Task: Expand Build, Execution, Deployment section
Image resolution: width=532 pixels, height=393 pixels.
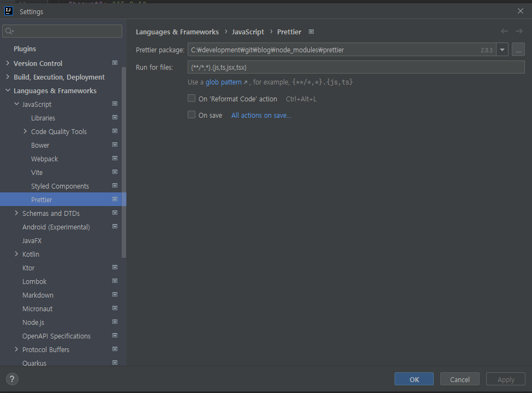Action: 8,77
